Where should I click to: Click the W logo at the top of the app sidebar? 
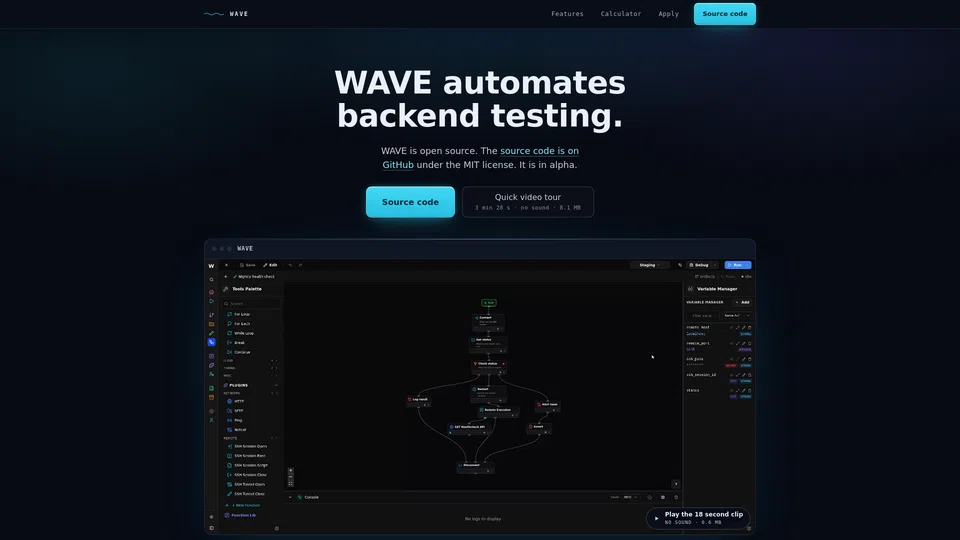coord(211,266)
